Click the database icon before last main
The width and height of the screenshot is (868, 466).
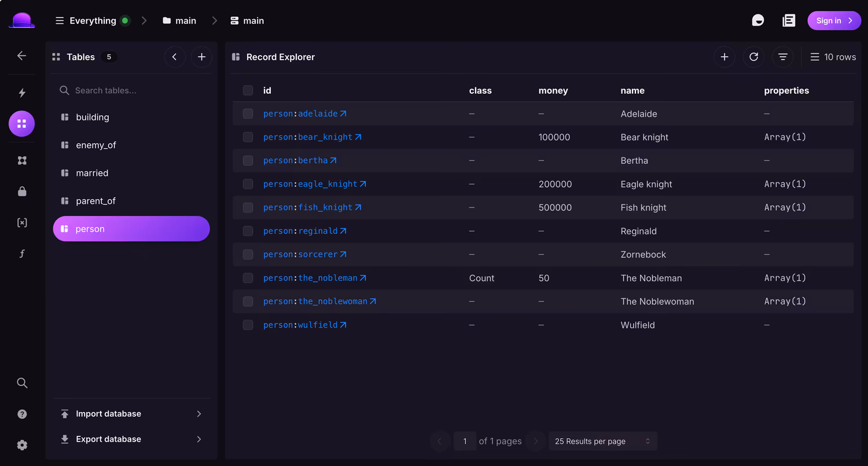234,21
